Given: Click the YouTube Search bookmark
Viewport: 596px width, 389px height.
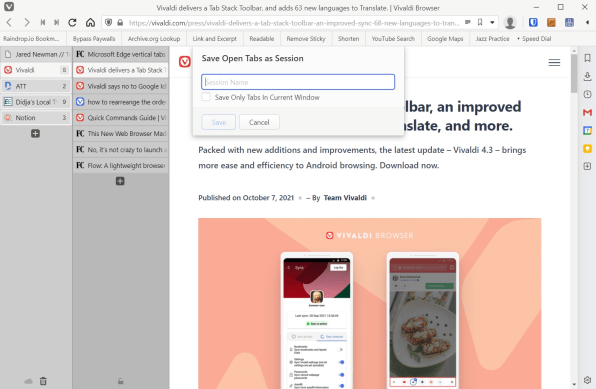Looking at the screenshot, I should pyautogui.click(x=393, y=38).
